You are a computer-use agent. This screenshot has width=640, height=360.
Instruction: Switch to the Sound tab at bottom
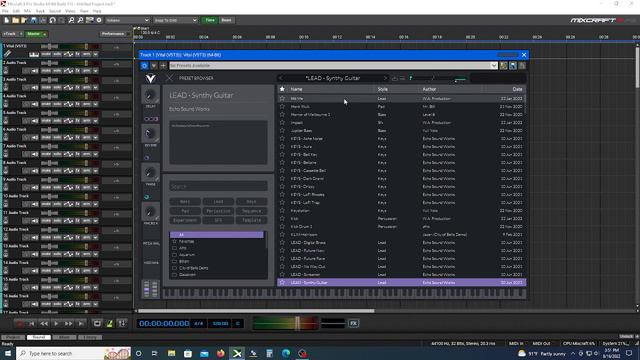click(39, 337)
